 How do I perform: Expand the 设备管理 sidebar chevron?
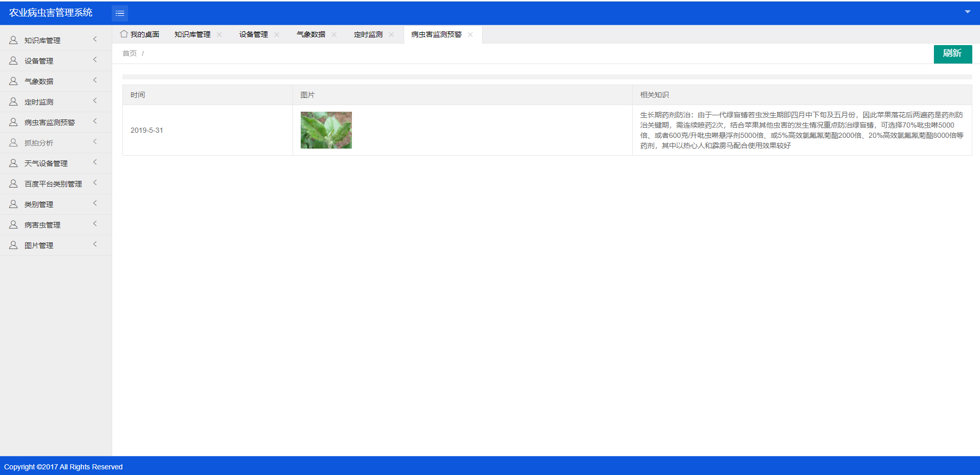(95, 60)
